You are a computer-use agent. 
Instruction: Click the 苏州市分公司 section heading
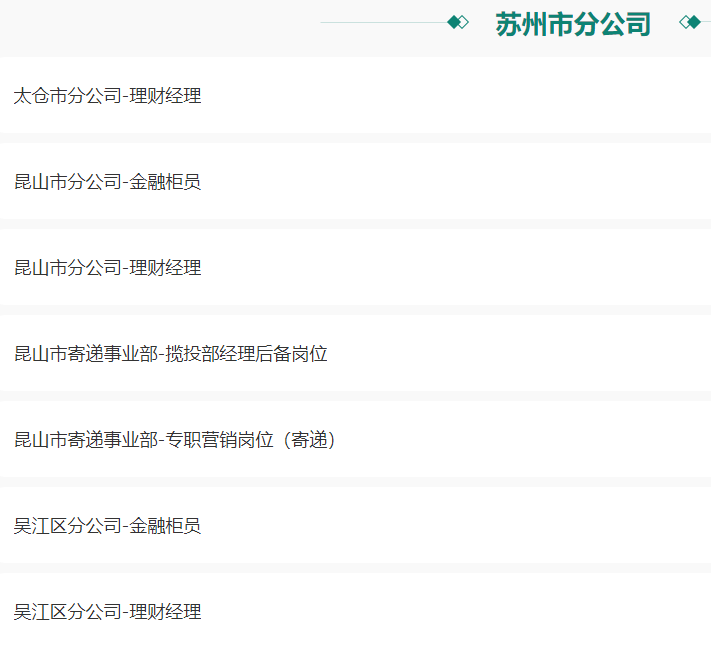pos(573,24)
